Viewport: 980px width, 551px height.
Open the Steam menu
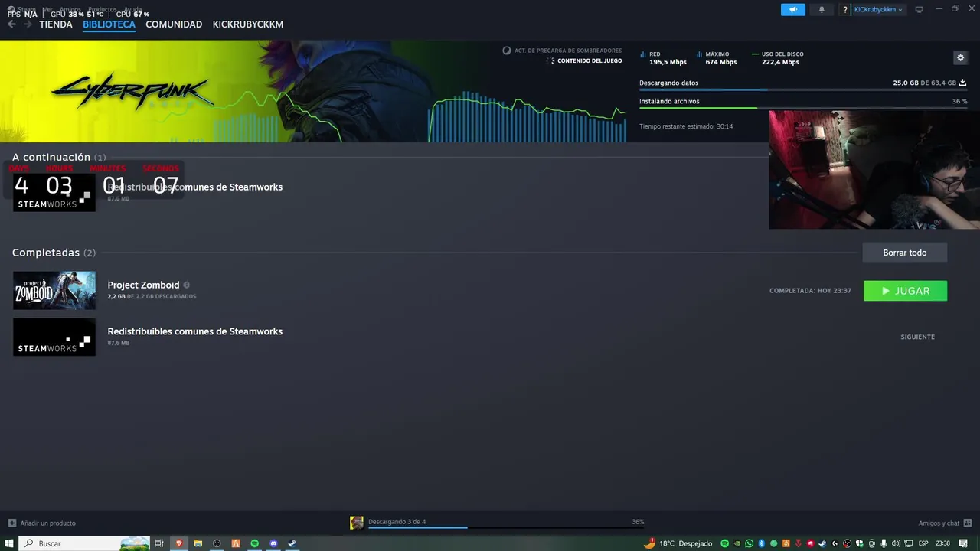coord(26,9)
